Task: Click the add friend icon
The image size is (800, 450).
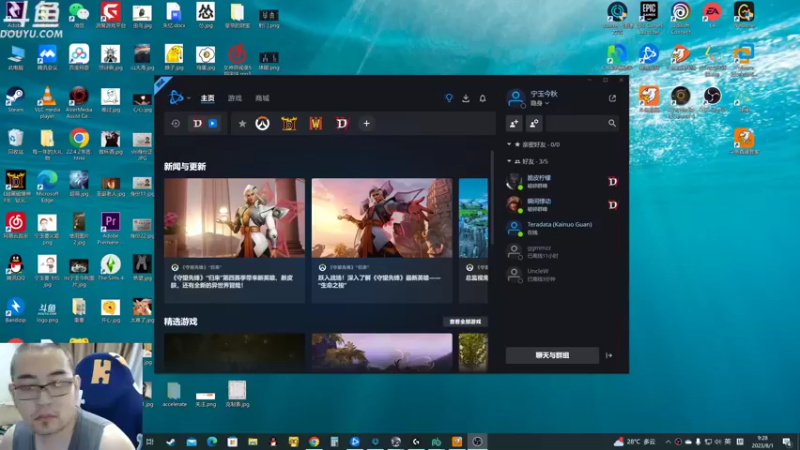Action: point(514,123)
